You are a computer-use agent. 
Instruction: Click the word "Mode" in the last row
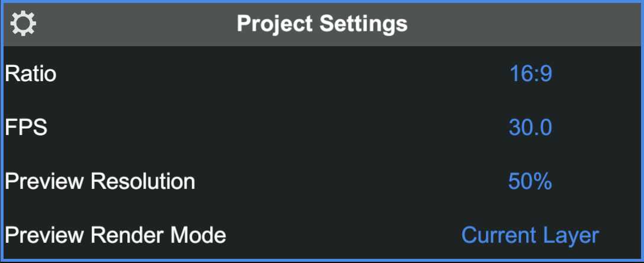pyautogui.click(x=198, y=235)
